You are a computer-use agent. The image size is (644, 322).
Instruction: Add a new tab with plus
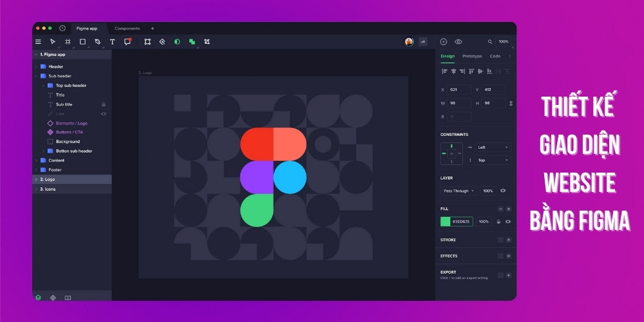(153, 28)
